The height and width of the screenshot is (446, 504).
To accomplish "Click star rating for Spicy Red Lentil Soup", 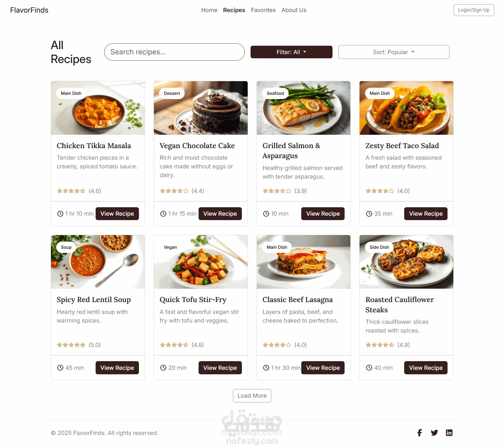I will click(x=71, y=345).
